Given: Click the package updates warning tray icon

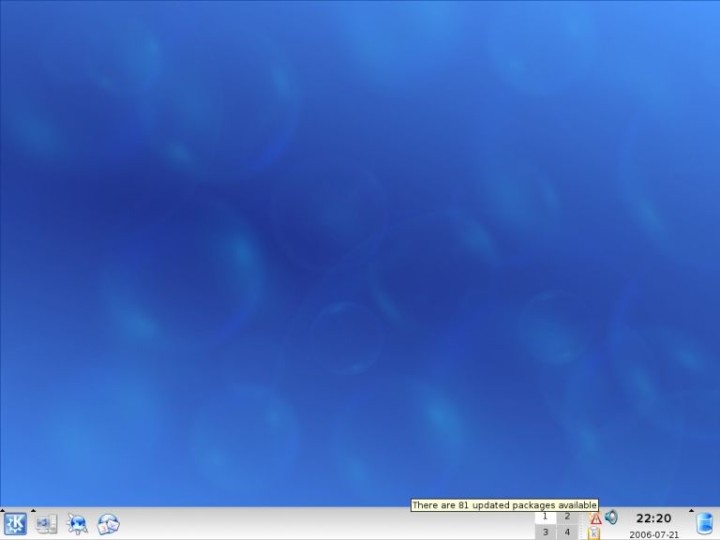Looking at the screenshot, I should point(596,519).
